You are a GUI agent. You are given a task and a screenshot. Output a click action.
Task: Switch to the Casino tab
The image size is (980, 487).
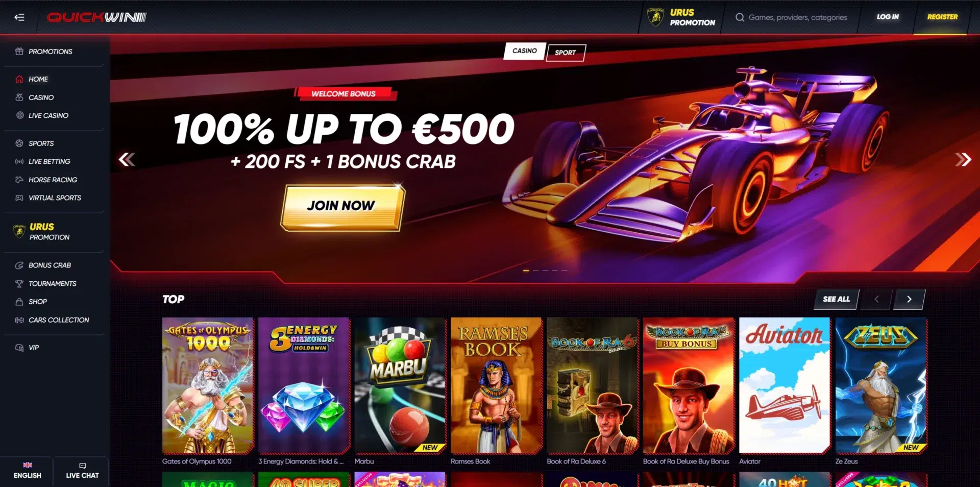click(x=525, y=51)
